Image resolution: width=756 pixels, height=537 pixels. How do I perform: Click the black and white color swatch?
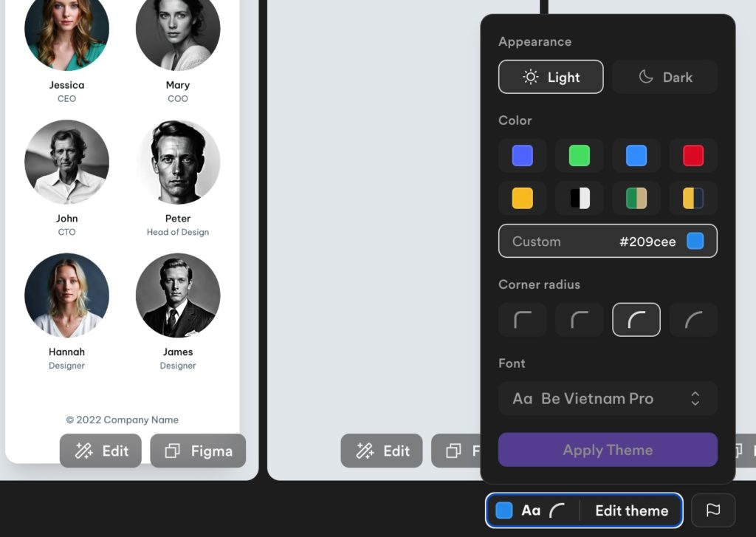pos(579,198)
